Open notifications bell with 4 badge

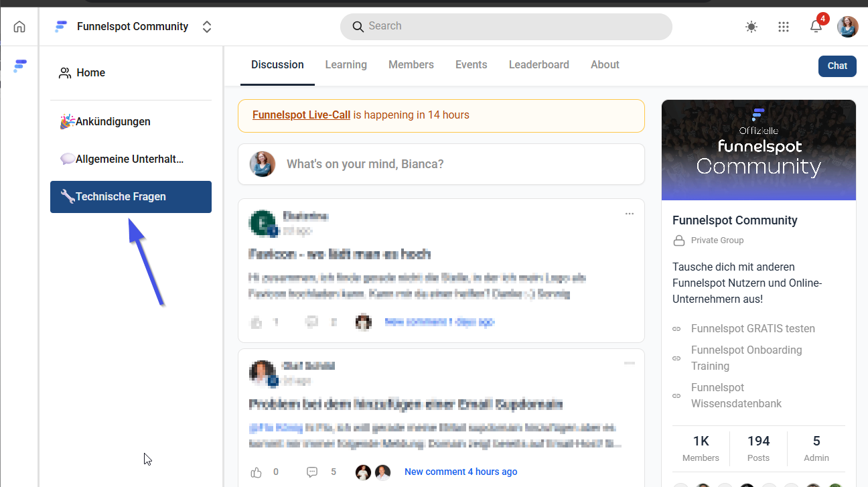click(816, 26)
